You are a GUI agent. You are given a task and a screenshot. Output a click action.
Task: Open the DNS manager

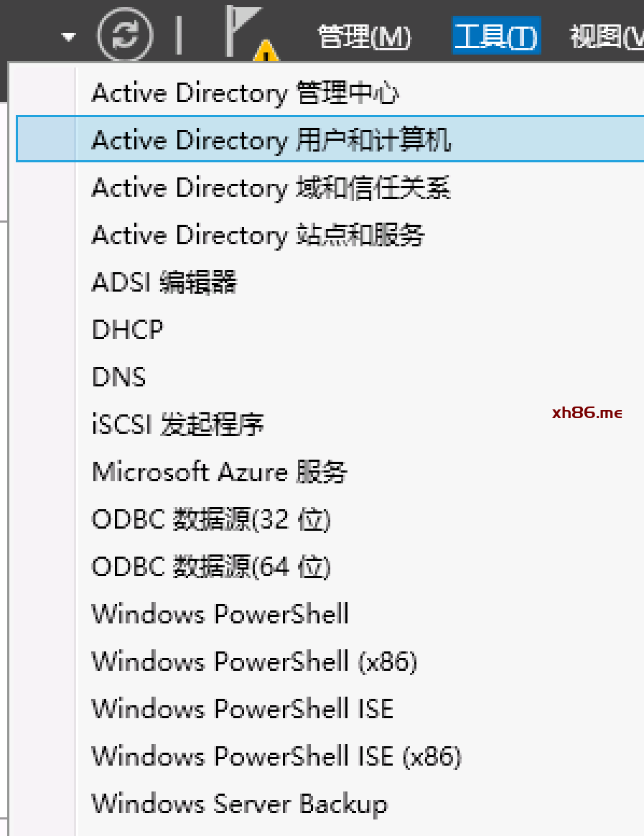pos(119,378)
